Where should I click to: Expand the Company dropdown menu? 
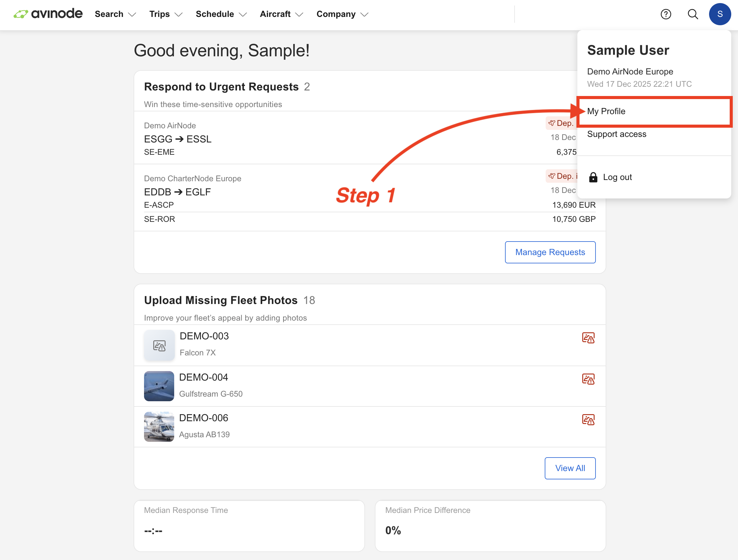coord(342,14)
